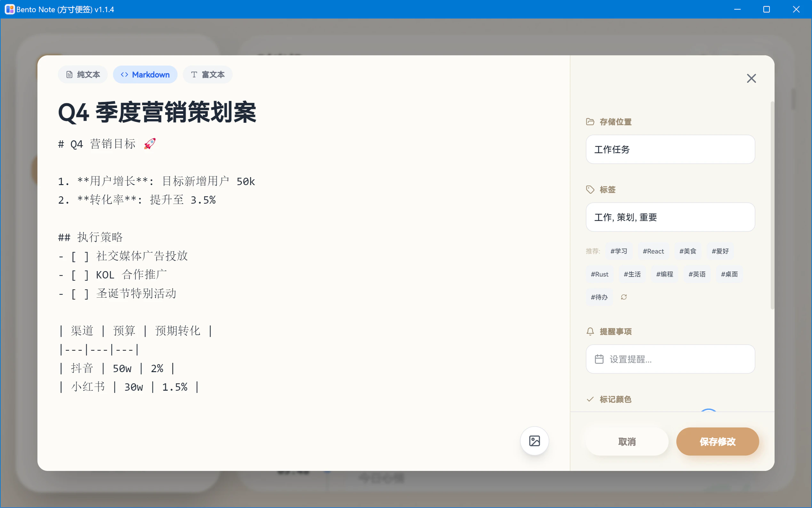Click the bell icon beside 提醒事项
The image size is (812, 508).
point(590,332)
